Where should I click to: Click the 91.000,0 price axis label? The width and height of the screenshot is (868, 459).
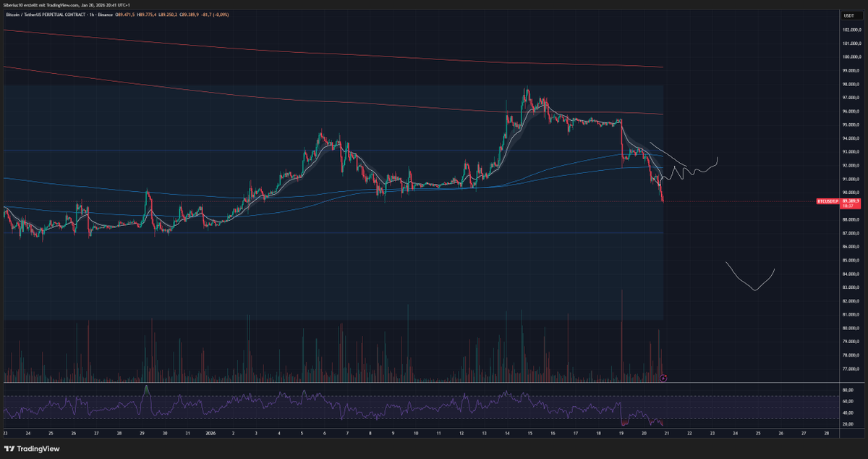(x=849, y=179)
